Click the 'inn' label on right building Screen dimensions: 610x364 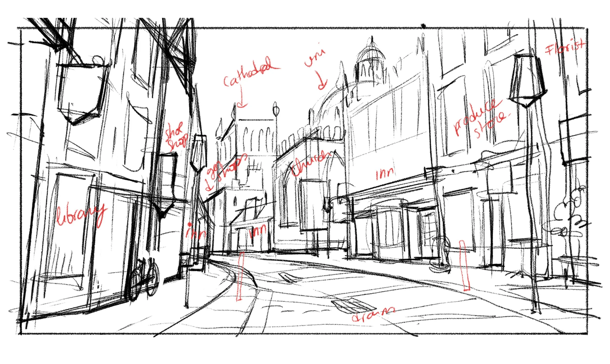tap(385, 174)
